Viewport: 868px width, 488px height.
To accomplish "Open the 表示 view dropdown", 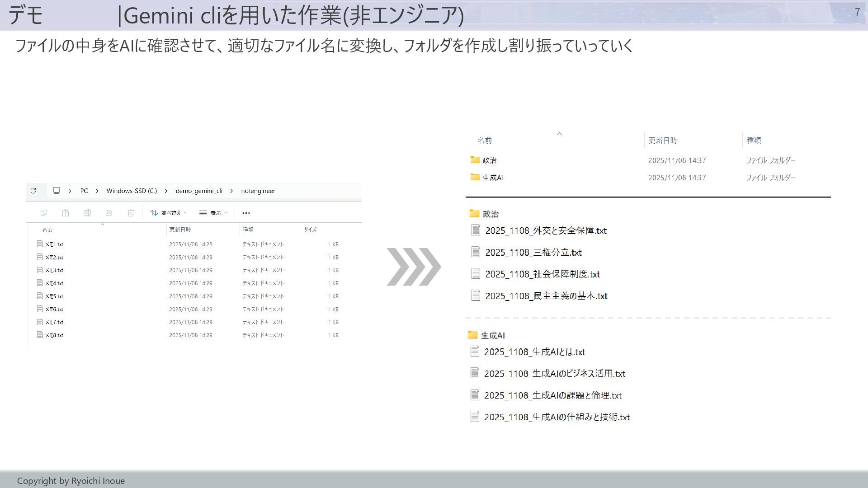I will (213, 213).
